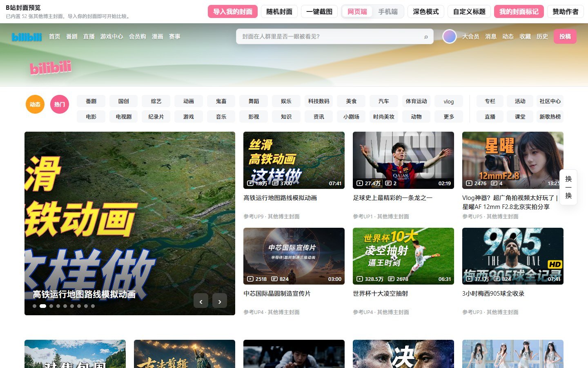Open the 中芯国际宣传片 video thumbnail
Image resolution: width=588 pixels, height=368 pixels.
tap(294, 256)
